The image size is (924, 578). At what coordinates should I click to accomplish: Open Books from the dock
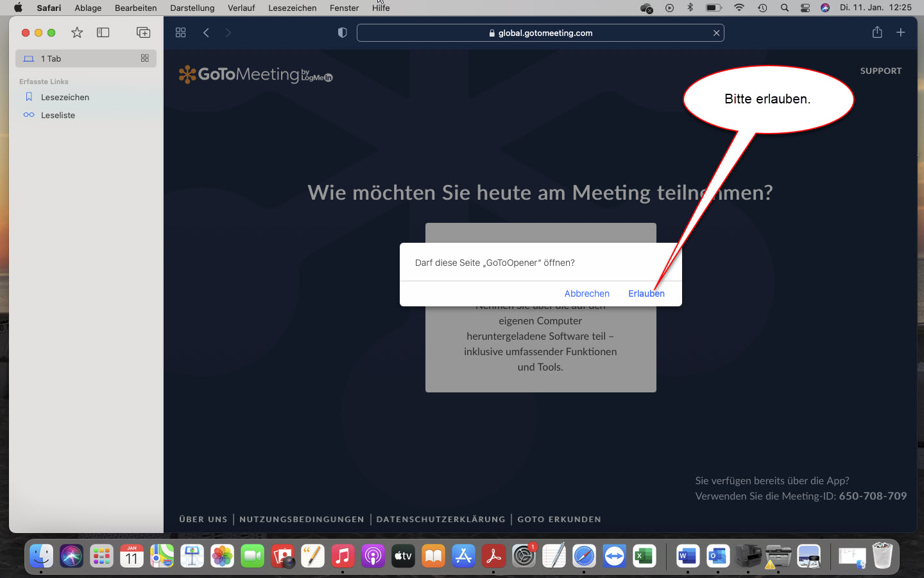(433, 556)
